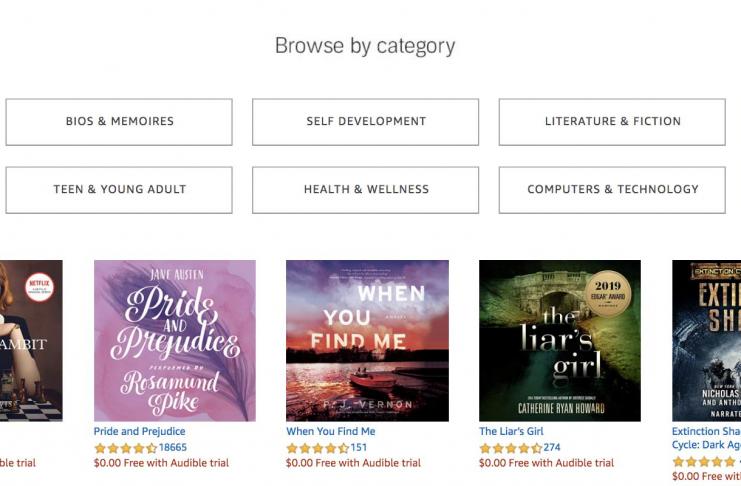
Task: Click the Pride and Prejudice cover
Action: [x=174, y=341]
